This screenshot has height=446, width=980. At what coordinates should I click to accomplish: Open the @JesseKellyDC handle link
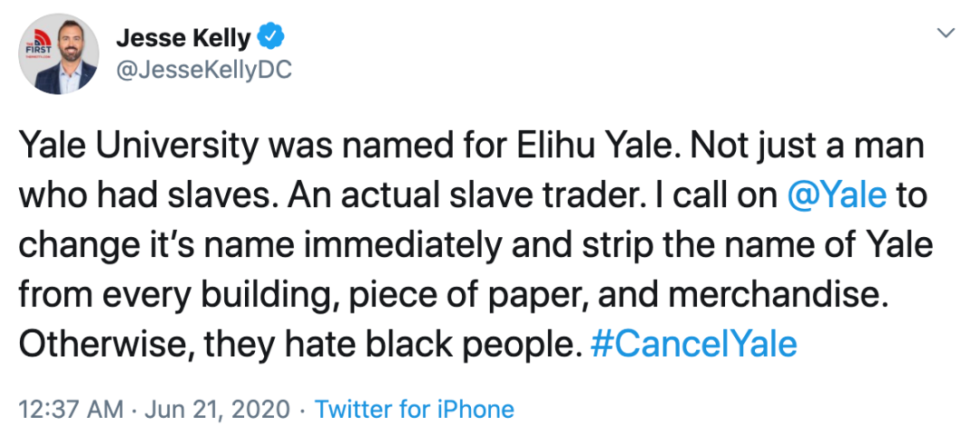coord(203,71)
